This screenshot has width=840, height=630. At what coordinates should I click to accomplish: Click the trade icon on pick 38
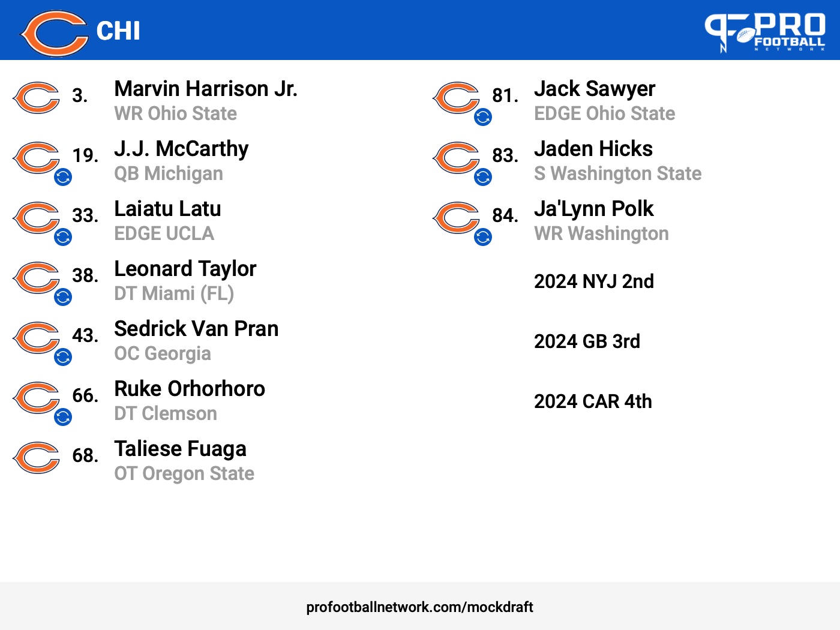(x=63, y=297)
